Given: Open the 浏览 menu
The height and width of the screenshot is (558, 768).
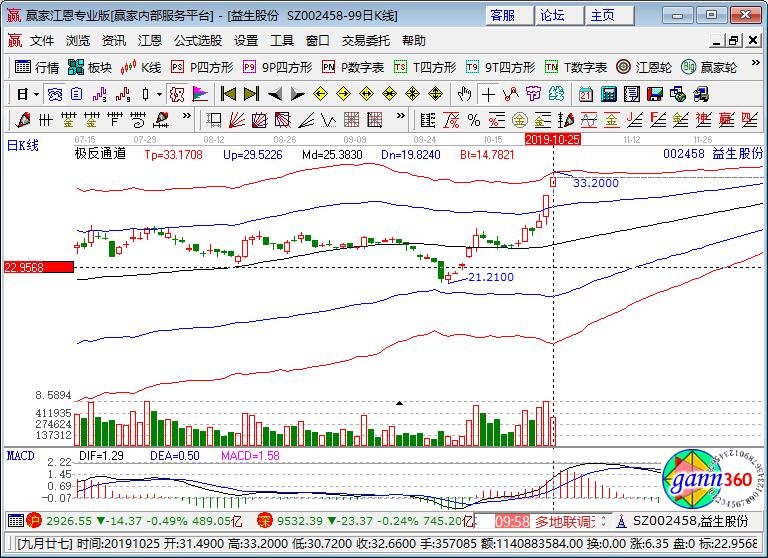Looking at the screenshot, I should pos(78,41).
